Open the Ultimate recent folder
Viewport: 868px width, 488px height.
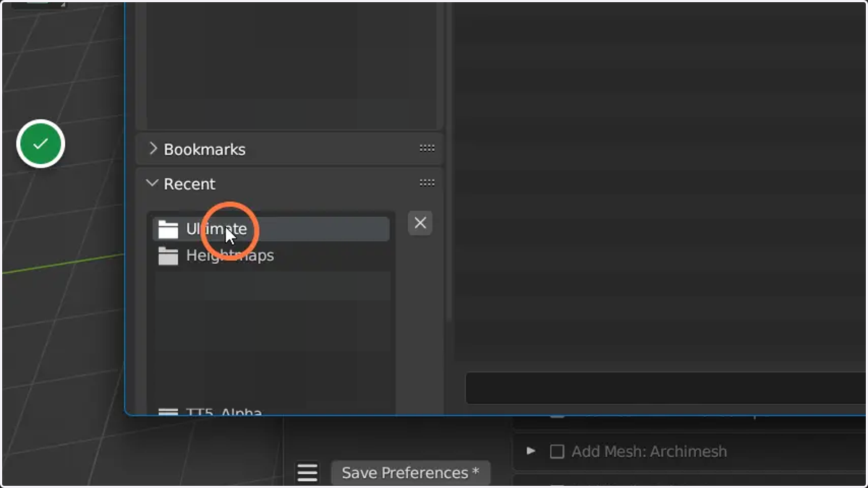coord(271,229)
